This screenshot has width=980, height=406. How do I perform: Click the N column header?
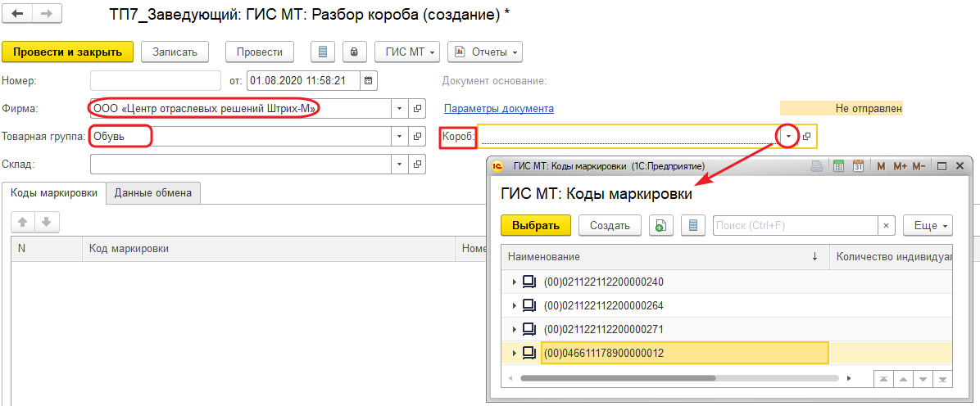46,249
